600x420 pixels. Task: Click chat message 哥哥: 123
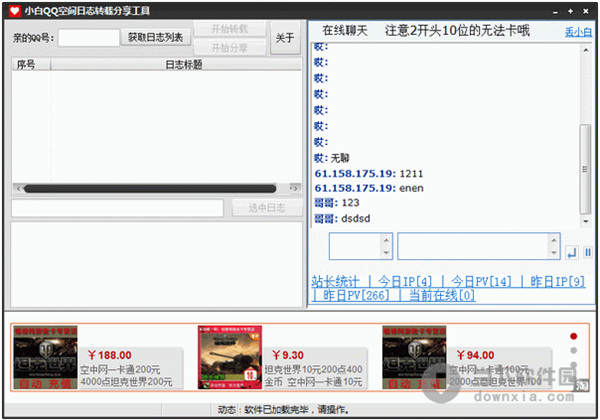(337, 203)
